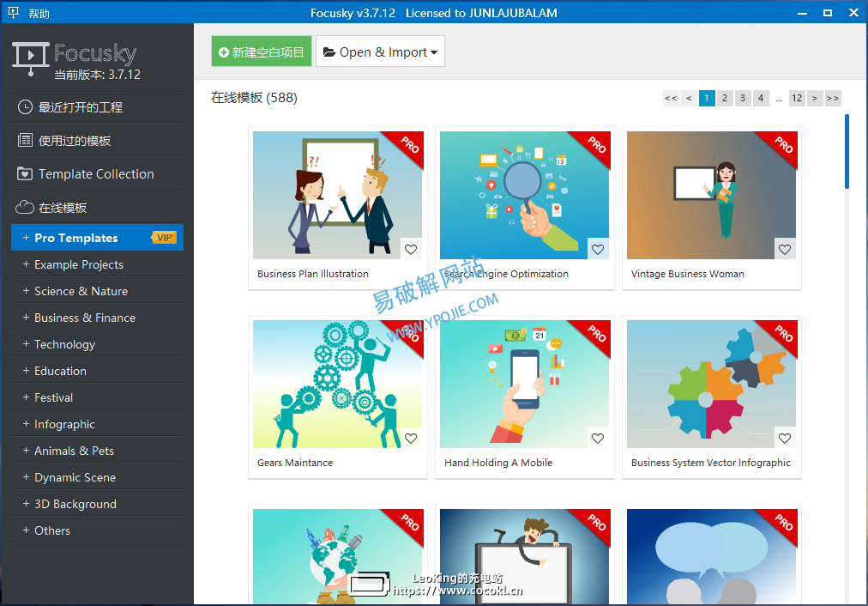Viewport: 868px width, 606px height.
Task: Favorite the Hand Holding A Mobile template
Action: pyautogui.click(x=598, y=438)
